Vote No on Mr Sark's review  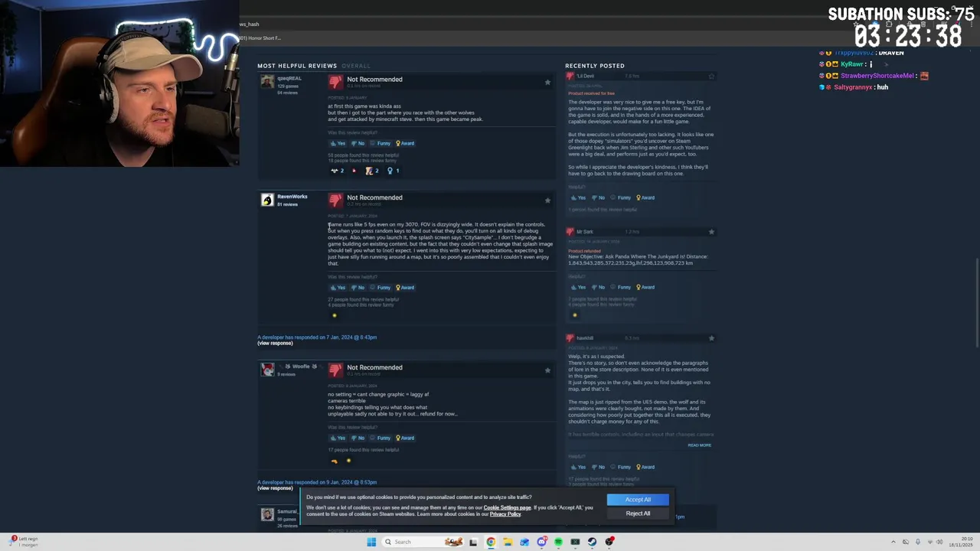pyautogui.click(x=599, y=287)
